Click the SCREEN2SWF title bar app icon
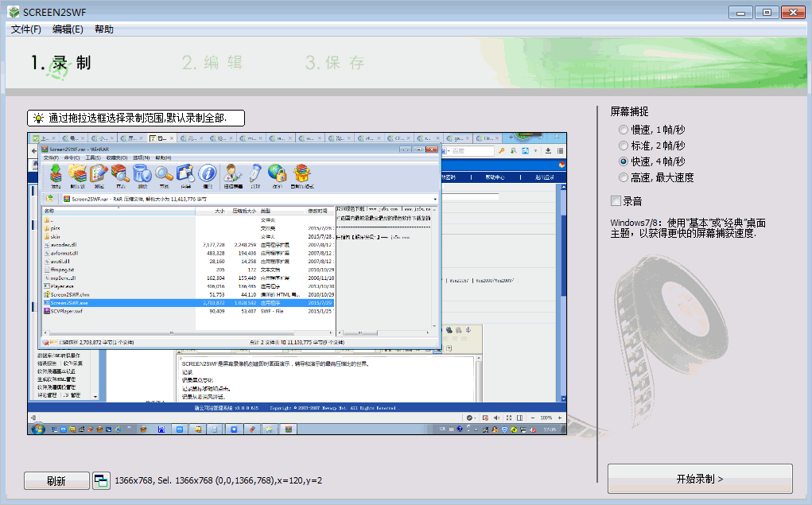The height and width of the screenshot is (505, 812). click(14, 12)
